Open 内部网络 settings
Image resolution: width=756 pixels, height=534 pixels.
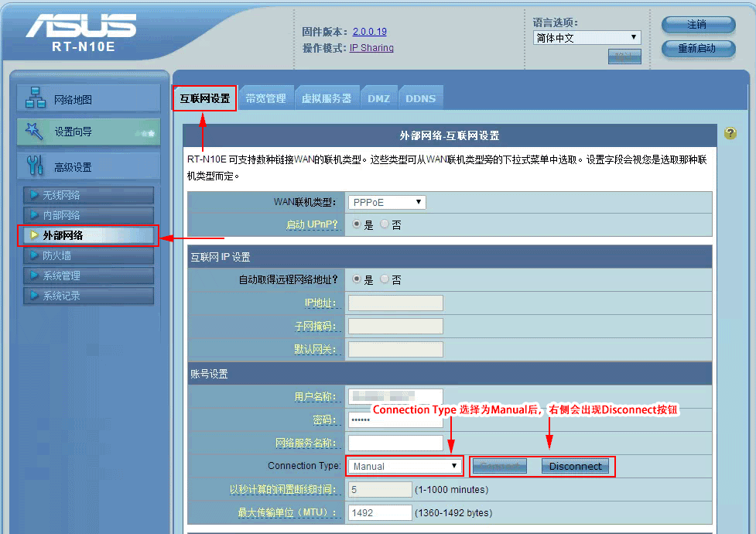coord(89,215)
